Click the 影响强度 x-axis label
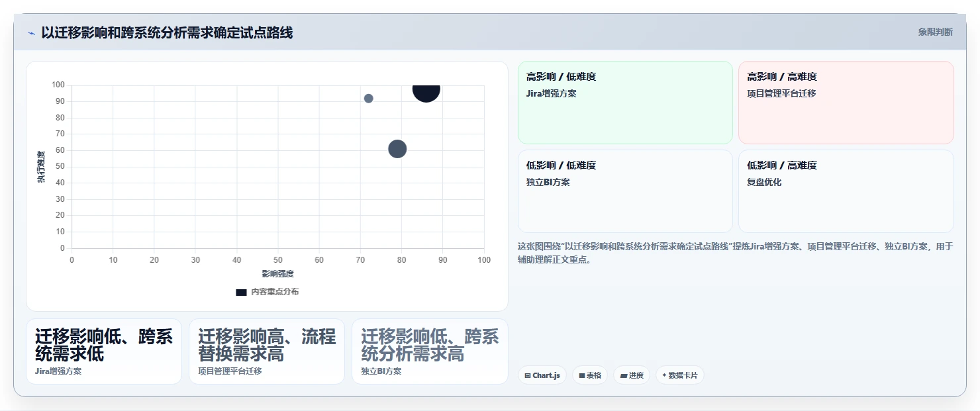This screenshot has height=411, width=980. coord(277,274)
